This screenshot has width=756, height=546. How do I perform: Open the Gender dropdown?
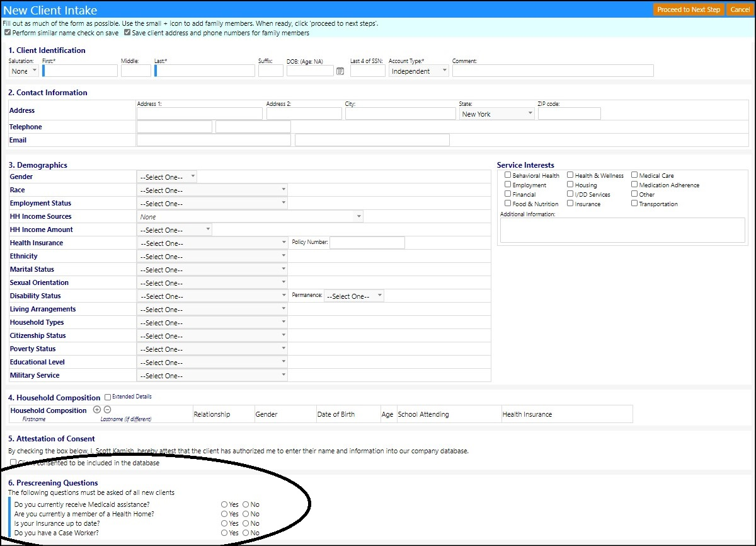(167, 177)
